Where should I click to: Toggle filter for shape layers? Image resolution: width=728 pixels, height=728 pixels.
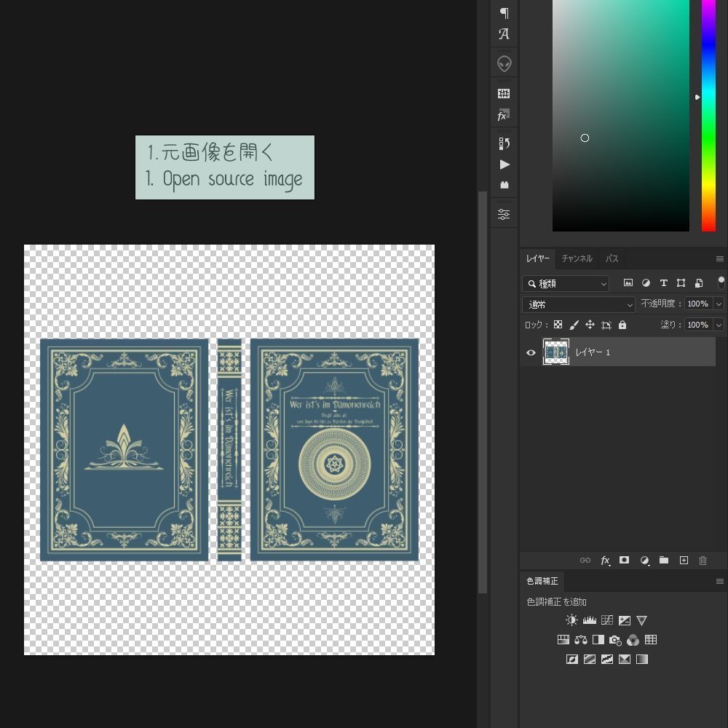click(681, 282)
